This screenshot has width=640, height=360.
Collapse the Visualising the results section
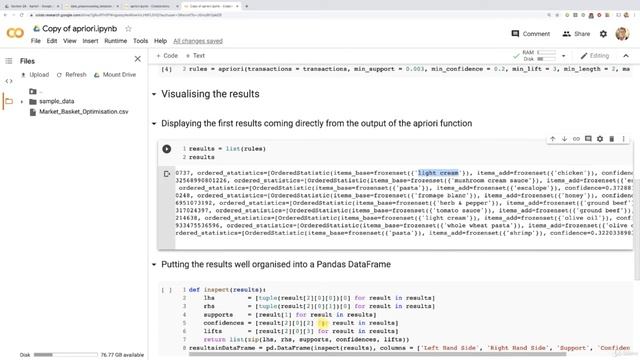coord(154,94)
